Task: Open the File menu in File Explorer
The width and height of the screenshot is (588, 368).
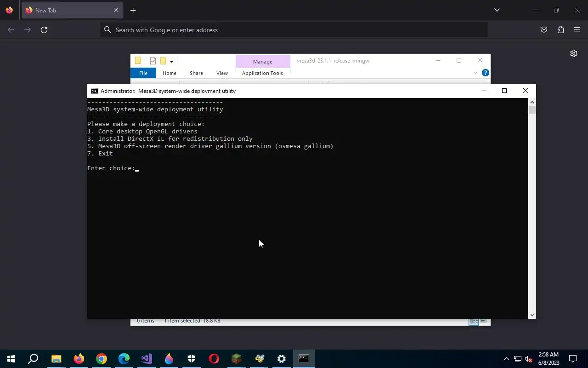Action: [143, 73]
